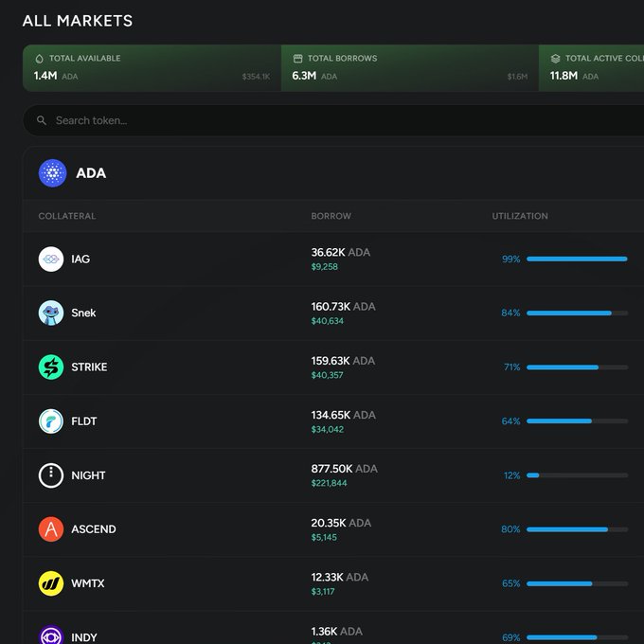Click the WMTX 65% utilization bar
Viewport: 644px width, 644px height.
(577, 583)
